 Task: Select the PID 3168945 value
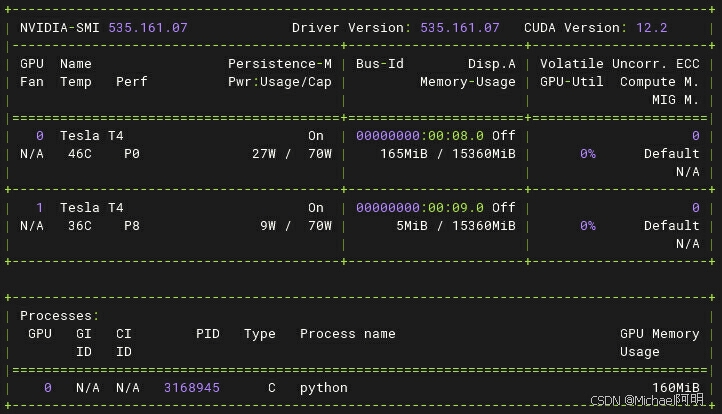point(192,388)
